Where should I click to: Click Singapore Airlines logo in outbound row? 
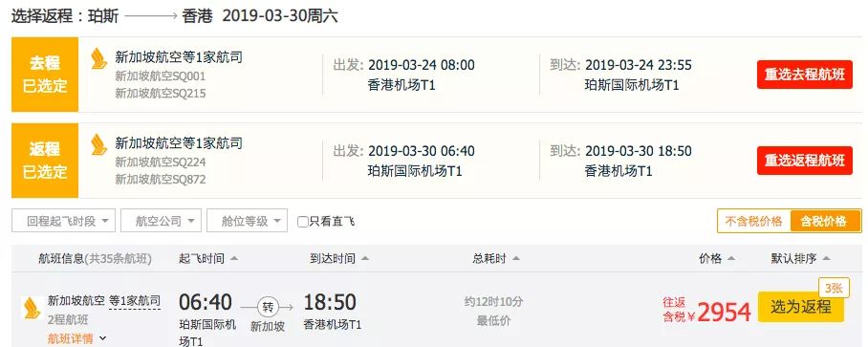[98, 58]
